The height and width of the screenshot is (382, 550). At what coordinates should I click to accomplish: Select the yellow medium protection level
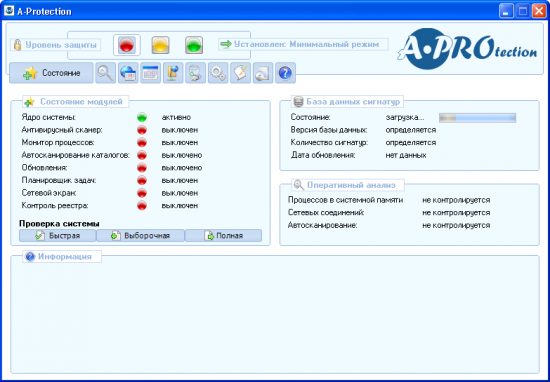pos(160,45)
